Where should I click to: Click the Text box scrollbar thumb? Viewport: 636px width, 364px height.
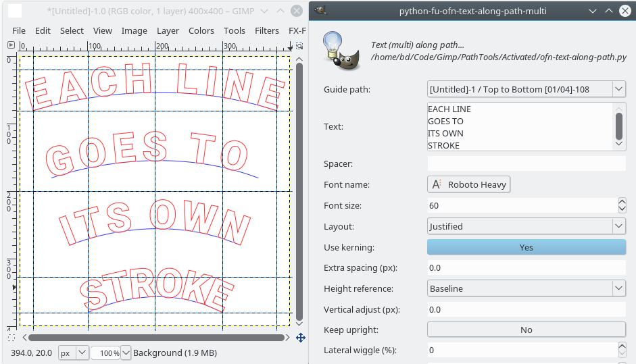coord(619,126)
